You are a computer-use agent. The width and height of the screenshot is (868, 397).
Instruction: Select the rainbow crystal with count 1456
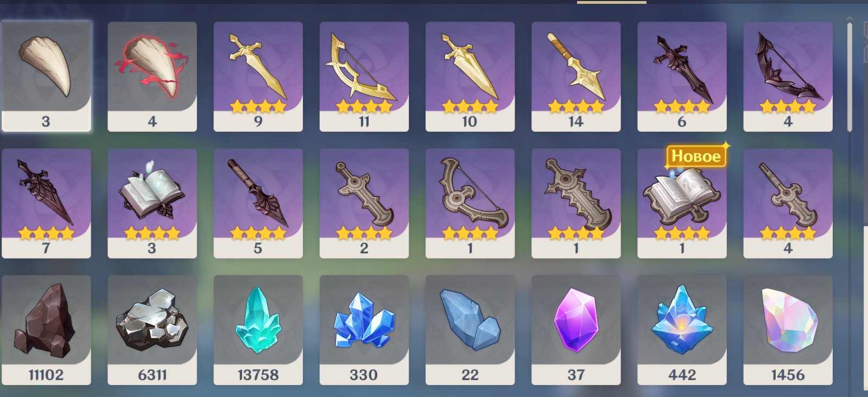click(788, 330)
